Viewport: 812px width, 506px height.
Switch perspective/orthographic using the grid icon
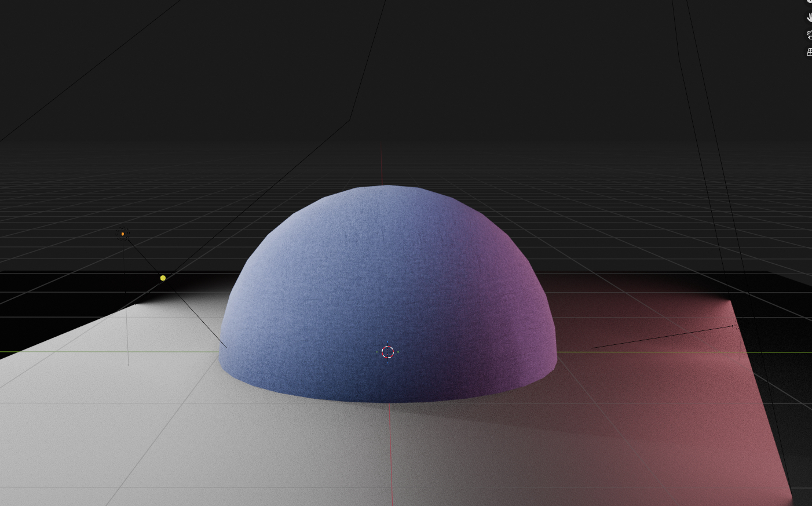810,52
